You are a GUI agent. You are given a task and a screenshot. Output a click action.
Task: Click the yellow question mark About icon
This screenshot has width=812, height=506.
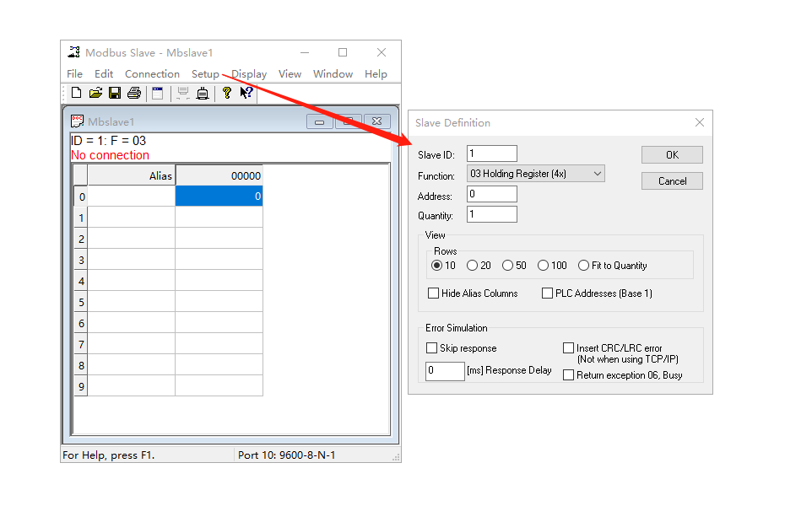[x=226, y=93]
